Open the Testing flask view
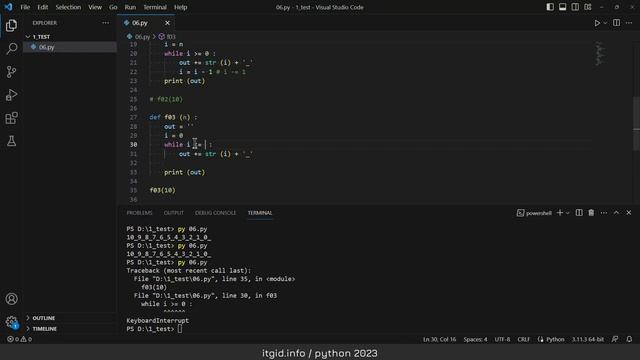640x360 pixels. pyautogui.click(x=11, y=141)
